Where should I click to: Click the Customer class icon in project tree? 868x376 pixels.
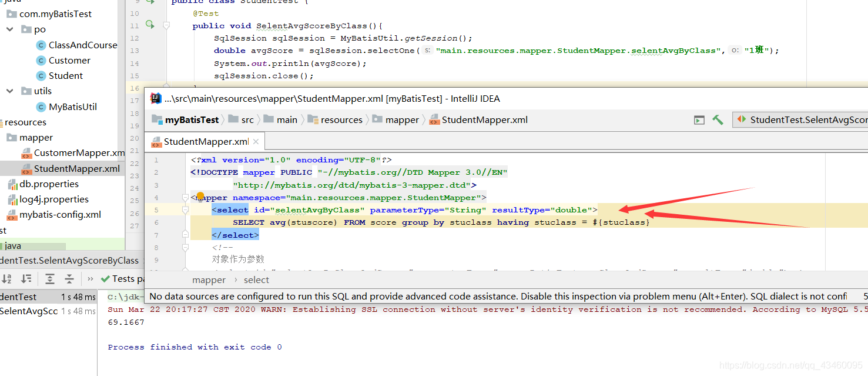pyautogui.click(x=41, y=60)
